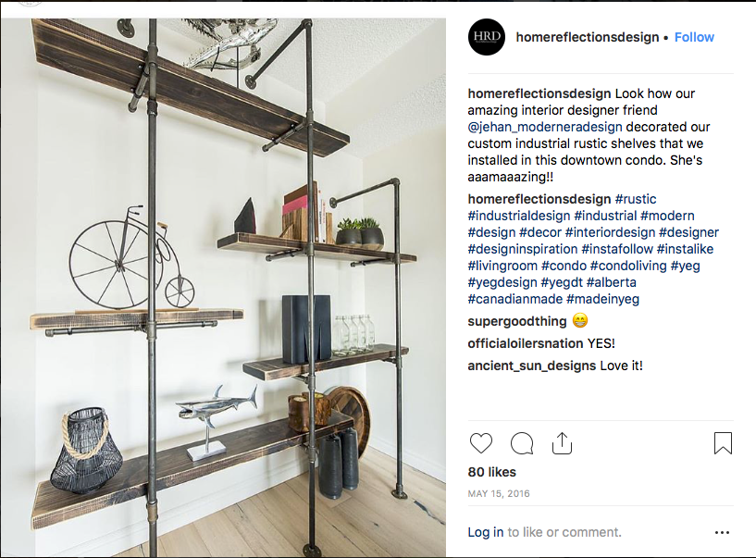The height and width of the screenshot is (558, 756).
Task: View officialoilersnation commenter profile
Action: point(525,343)
